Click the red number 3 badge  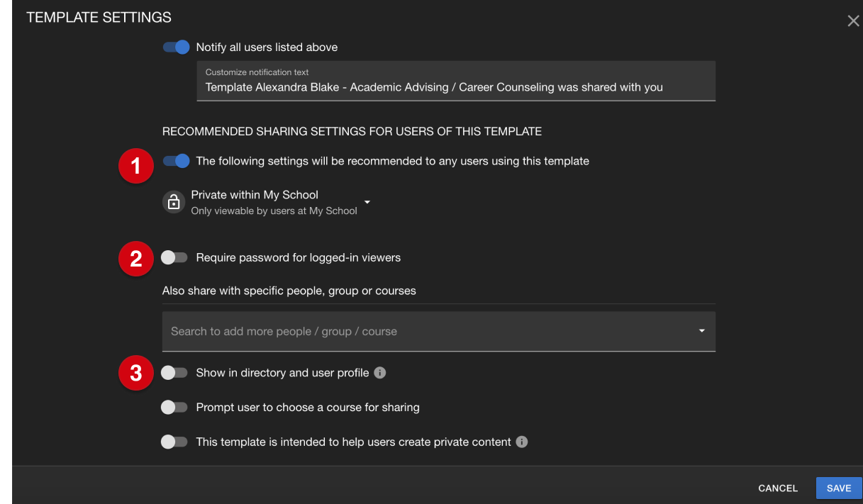tap(136, 373)
